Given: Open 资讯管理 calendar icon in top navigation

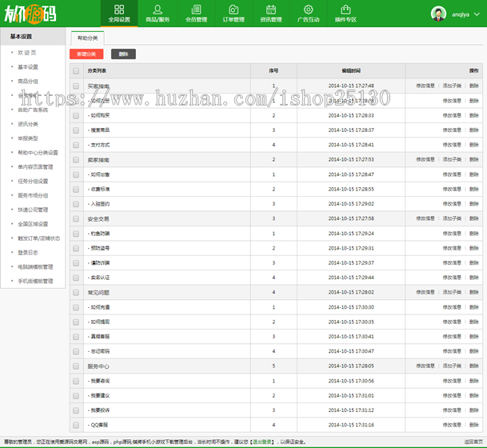Looking at the screenshot, I should click(271, 10).
